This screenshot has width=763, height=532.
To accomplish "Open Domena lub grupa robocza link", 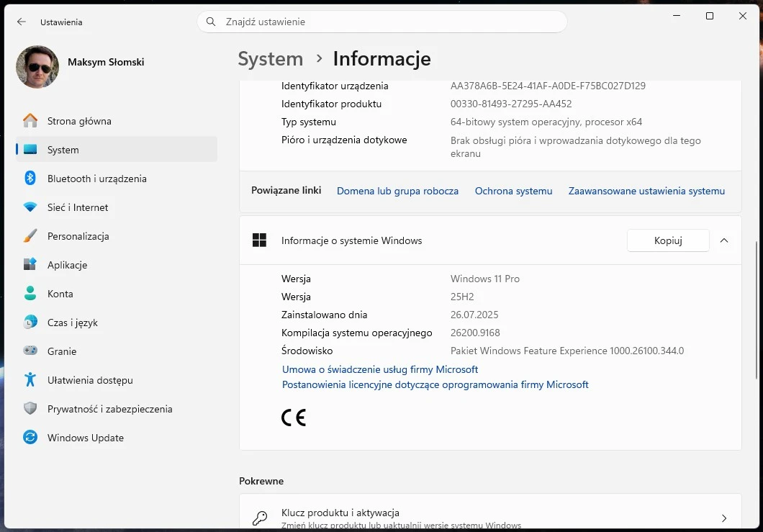I will (397, 191).
